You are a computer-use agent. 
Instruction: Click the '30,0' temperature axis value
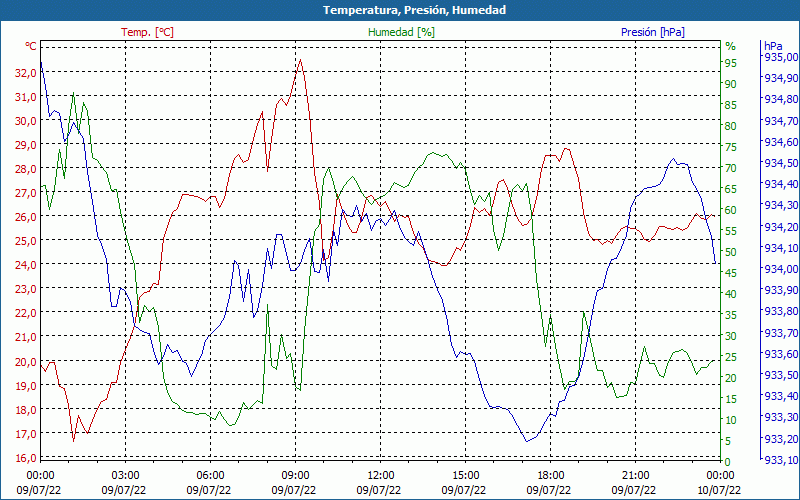coord(26,121)
